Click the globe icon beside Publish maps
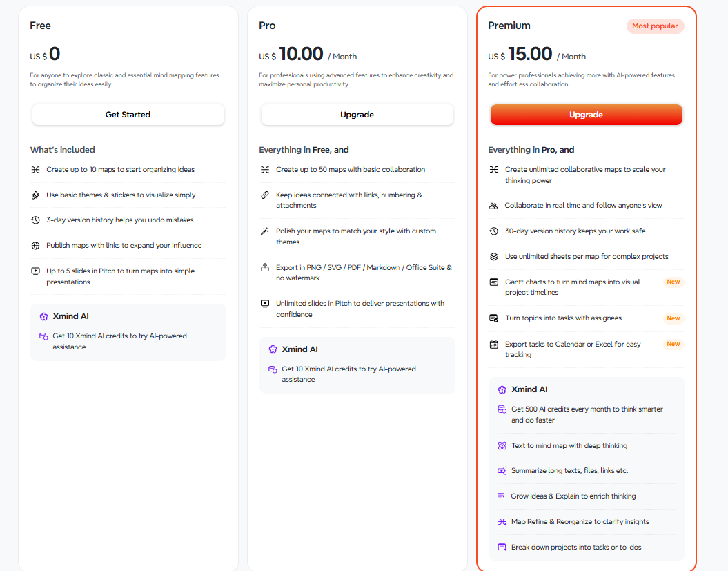The width and height of the screenshot is (728, 571). coord(36,246)
